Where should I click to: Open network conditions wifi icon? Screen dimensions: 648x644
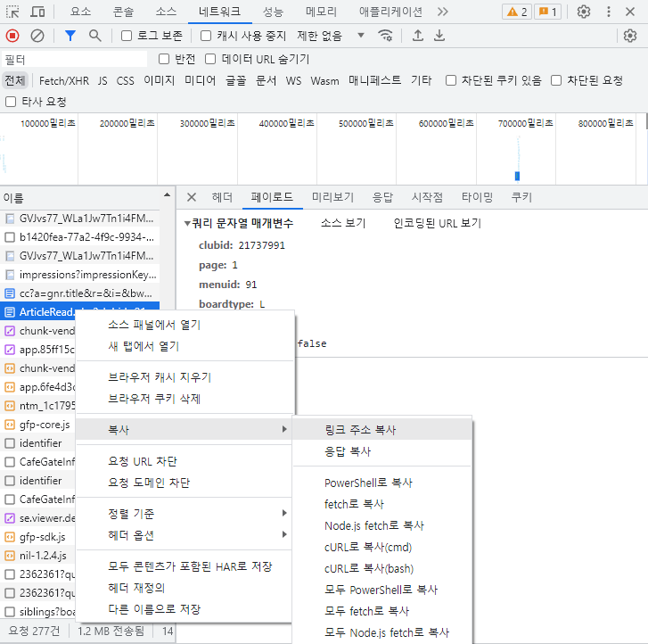coord(385,36)
